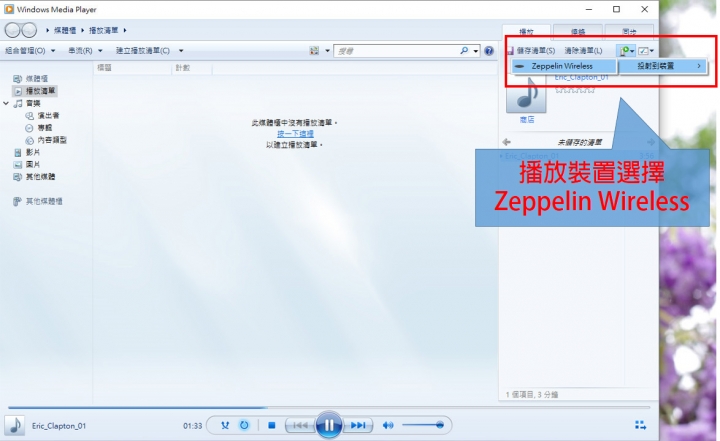The height and width of the screenshot is (441, 720).
Task: Click the 未儲存的清單 list title
Action: [579, 142]
